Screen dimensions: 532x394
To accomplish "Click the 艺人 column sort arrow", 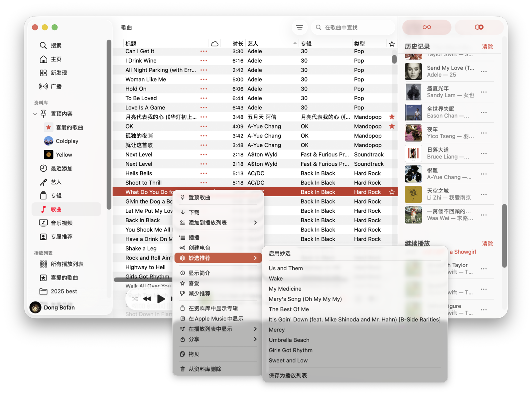I will [295, 44].
